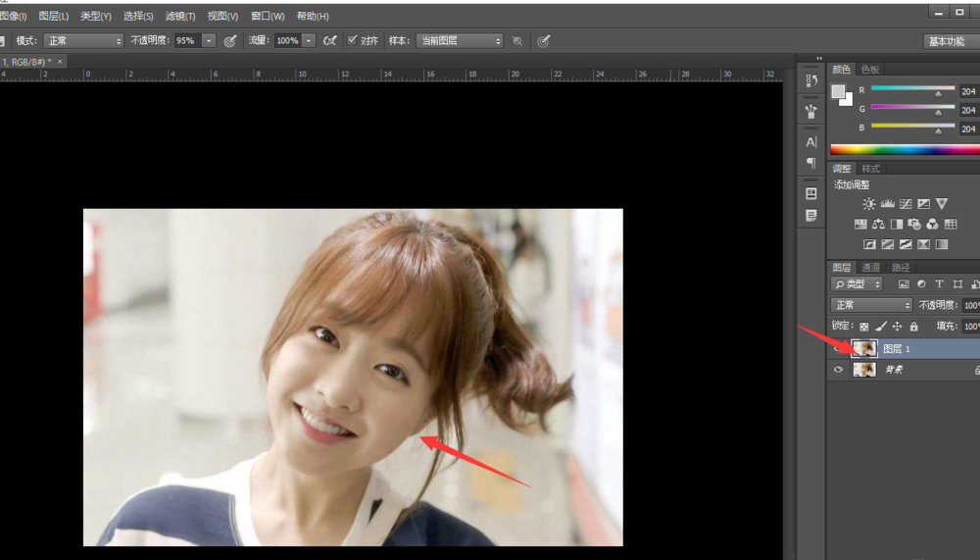Enable the airbrush icon next to flow
Screen dimensions: 980x560
(x=329, y=41)
